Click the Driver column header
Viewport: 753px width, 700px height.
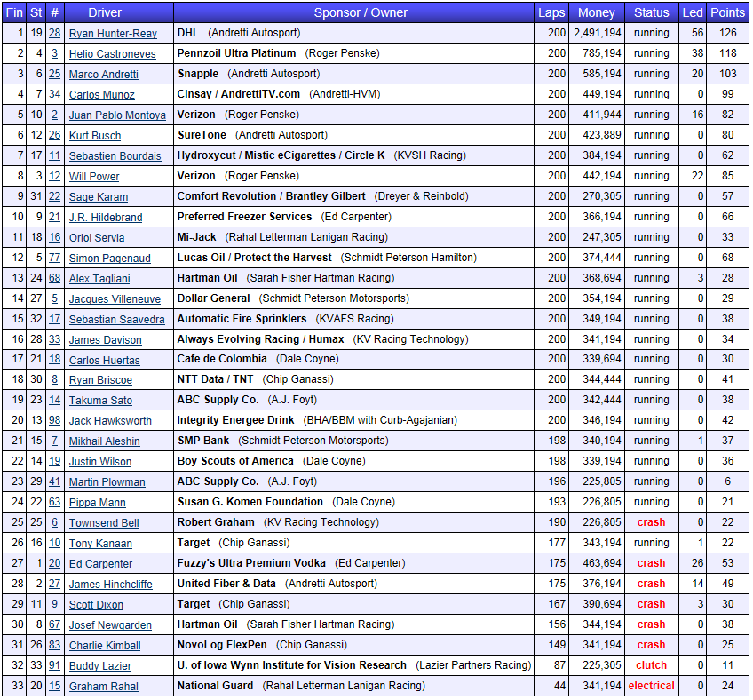tap(118, 12)
